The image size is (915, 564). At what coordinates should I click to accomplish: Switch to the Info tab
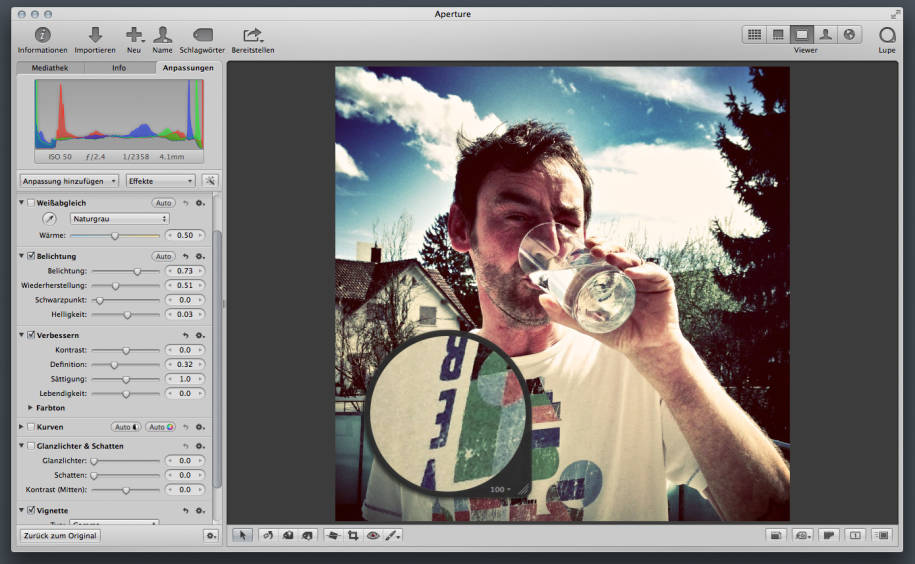[119, 68]
